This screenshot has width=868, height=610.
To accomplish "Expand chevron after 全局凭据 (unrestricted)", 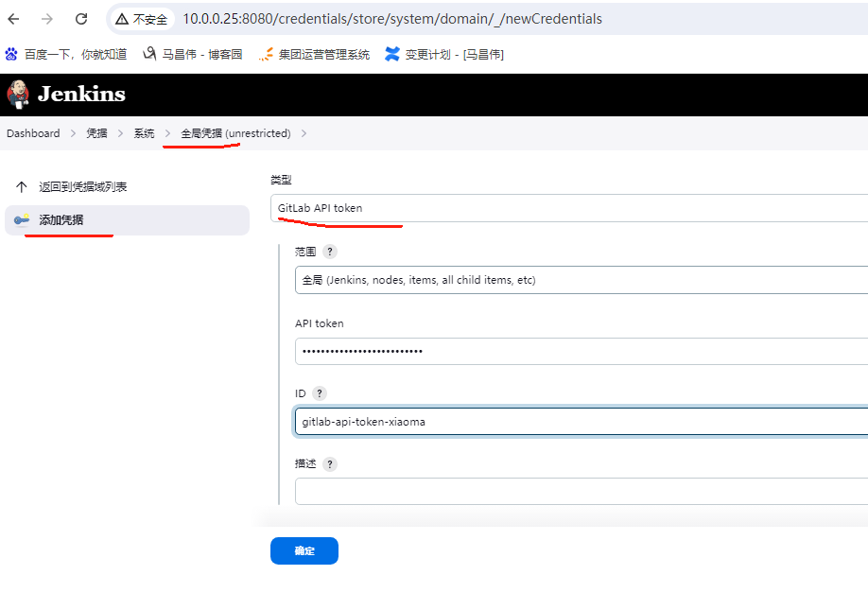I will 304,133.
